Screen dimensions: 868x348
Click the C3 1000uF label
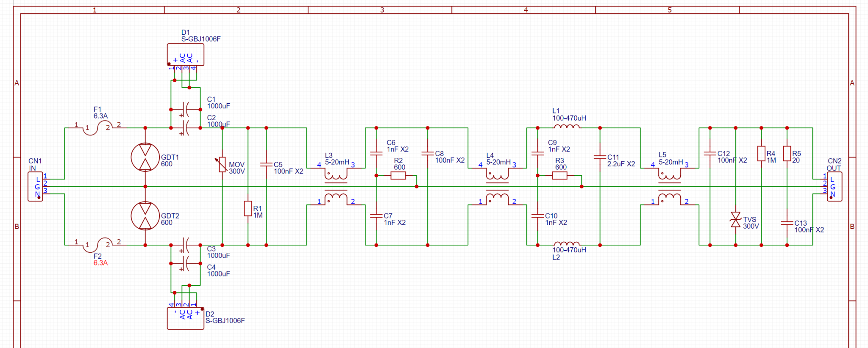tap(218, 252)
